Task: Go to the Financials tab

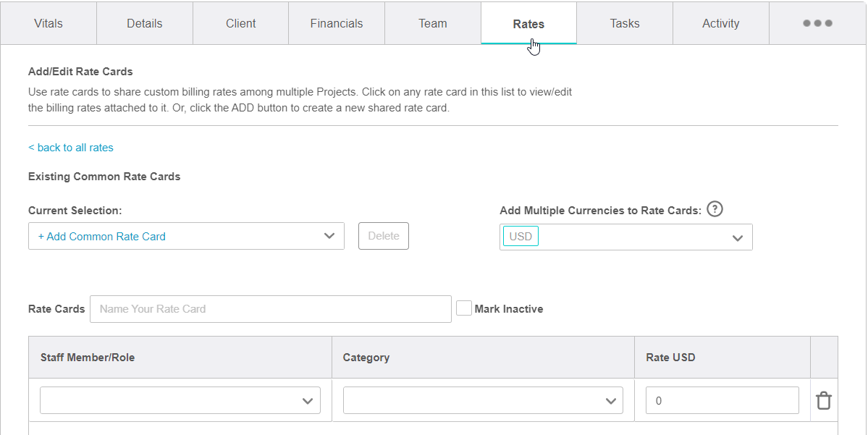Action: coord(337,23)
